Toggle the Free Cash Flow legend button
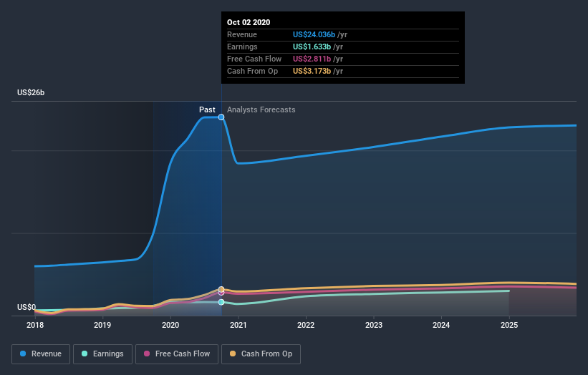This screenshot has height=375, width=588. tap(177, 354)
